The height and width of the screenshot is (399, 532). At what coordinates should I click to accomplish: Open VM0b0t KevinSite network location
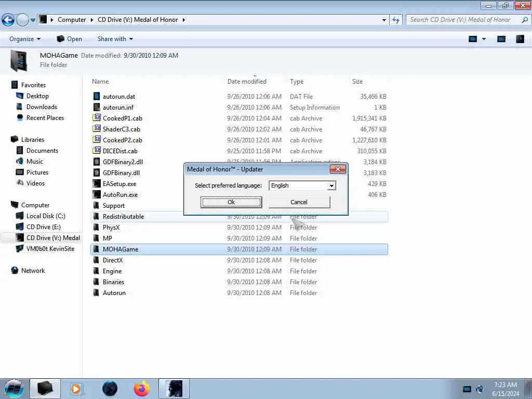click(50, 249)
